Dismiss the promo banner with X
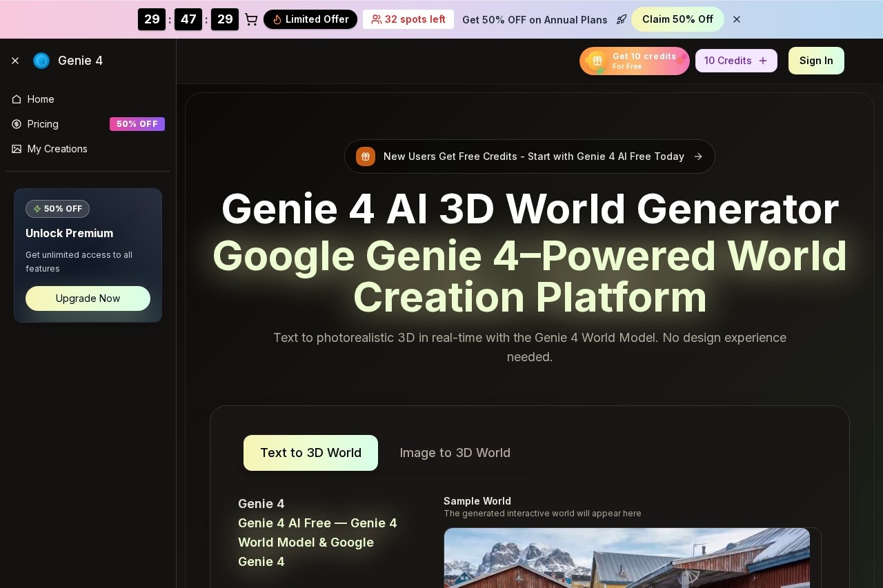This screenshot has height=588, width=883. [x=737, y=19]
